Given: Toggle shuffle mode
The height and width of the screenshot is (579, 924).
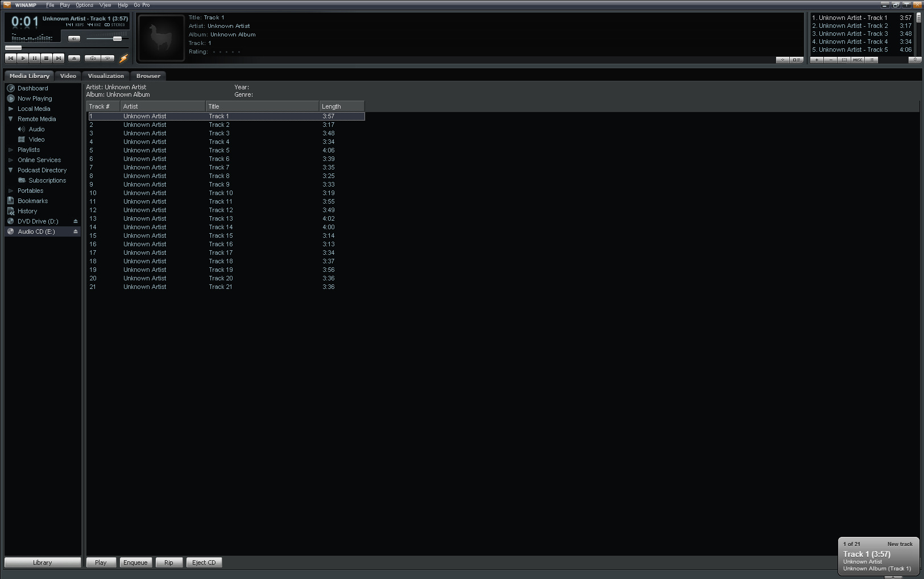Looking at the screenshot, I should click(93, 58).
